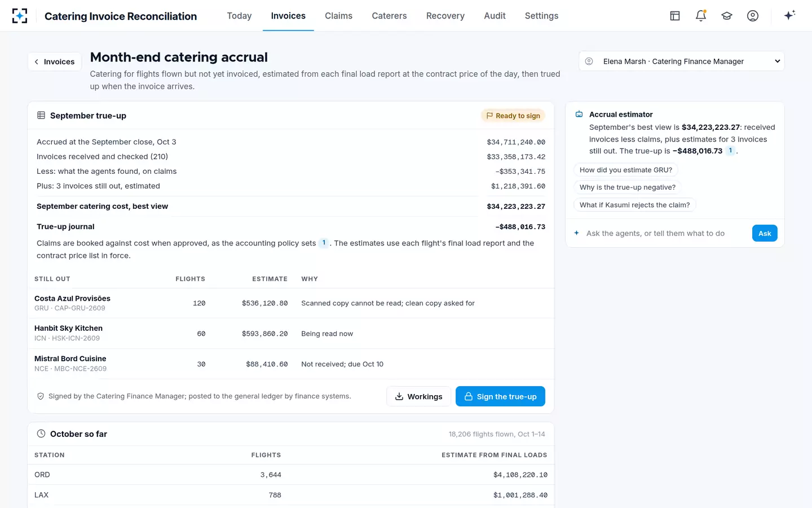
Task: Open citation 1 in Accrual estimator summary
Action: (x=730, y=151)
